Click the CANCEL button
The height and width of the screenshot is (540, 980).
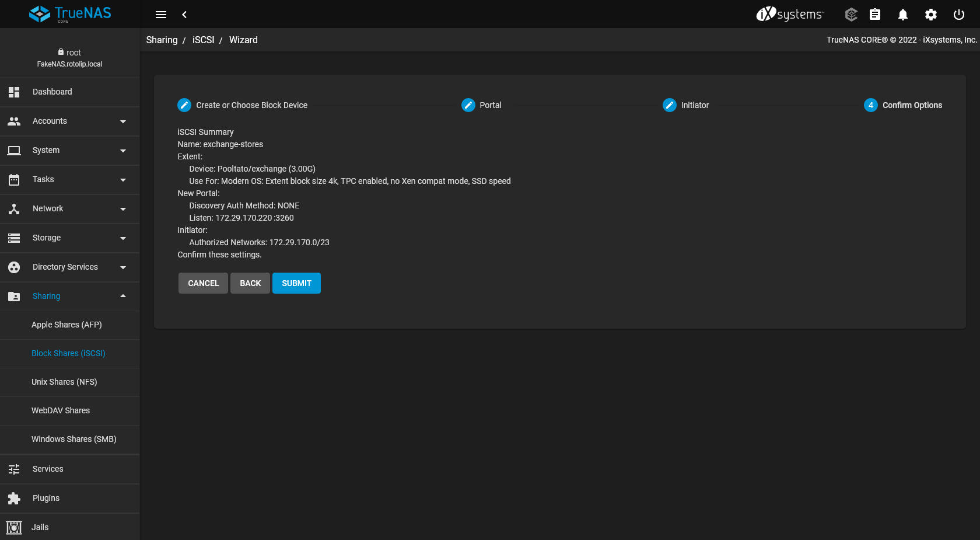[203, 283]
